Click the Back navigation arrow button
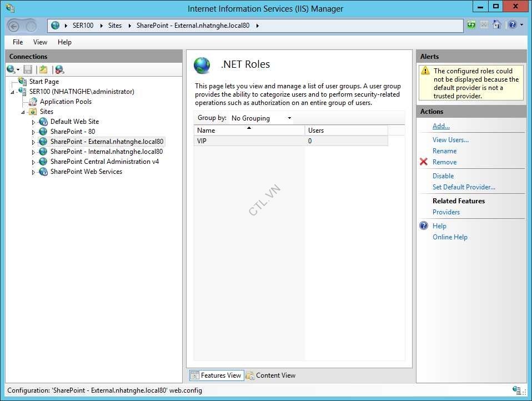Screen dimensions: 532x401 point(14,26)
